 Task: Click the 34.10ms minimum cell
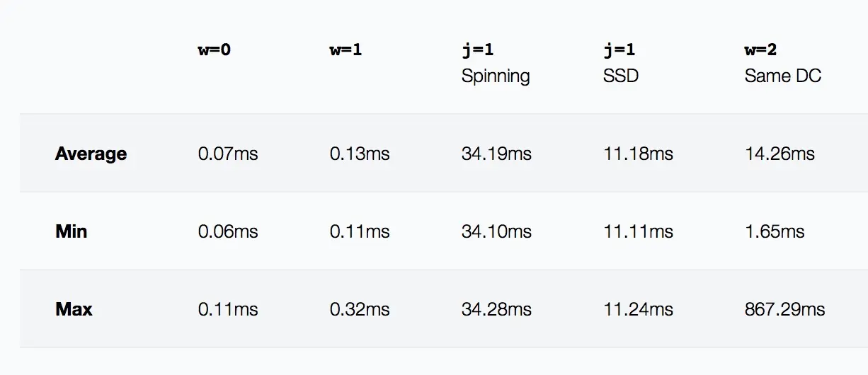(496, 231)
